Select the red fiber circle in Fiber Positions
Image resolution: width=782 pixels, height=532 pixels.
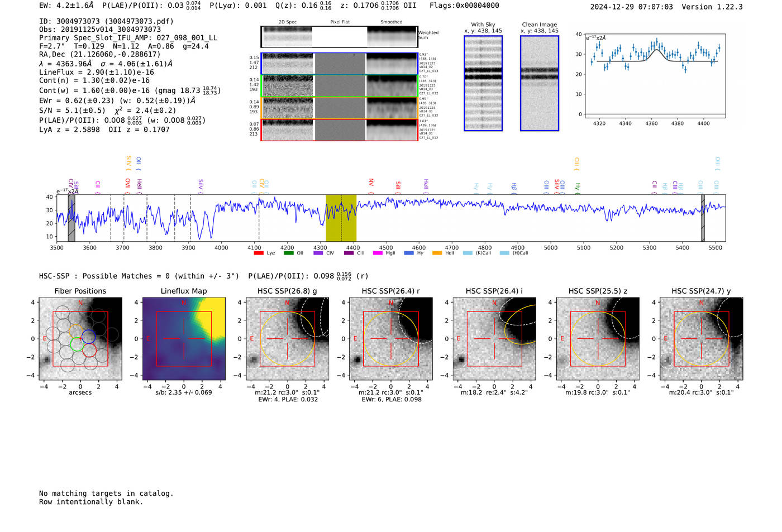[x=89, y=350]
